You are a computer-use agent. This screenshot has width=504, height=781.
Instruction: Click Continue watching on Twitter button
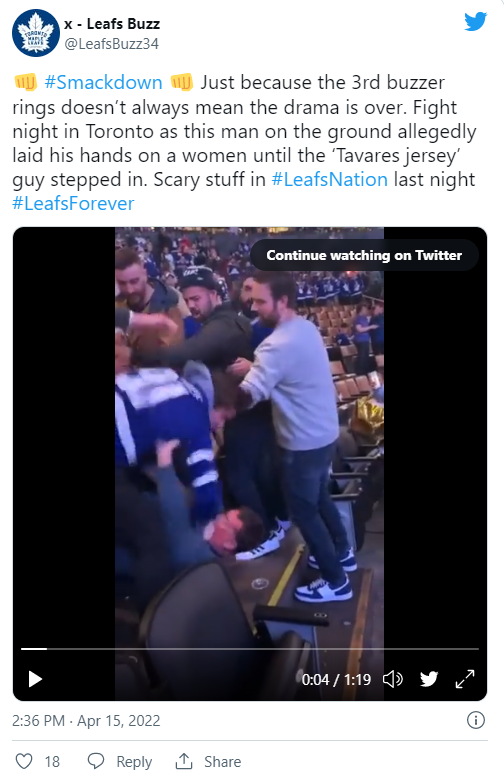point(364,255)
